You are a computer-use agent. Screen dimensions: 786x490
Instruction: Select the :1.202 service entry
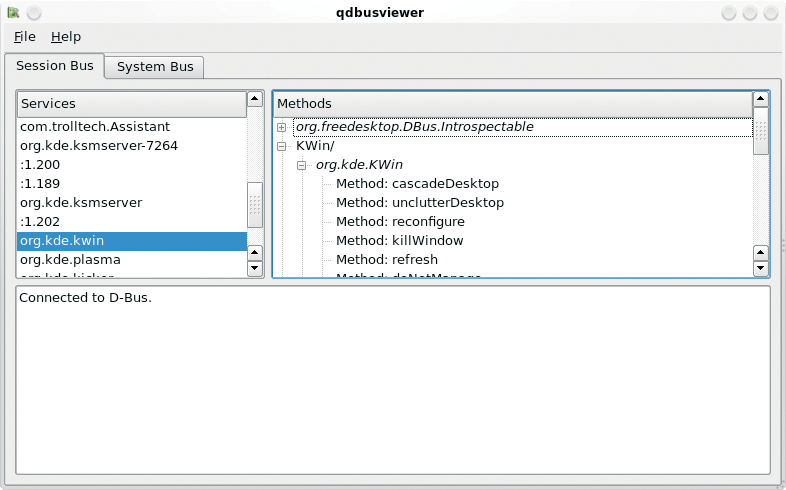click(x=132, y=222)
